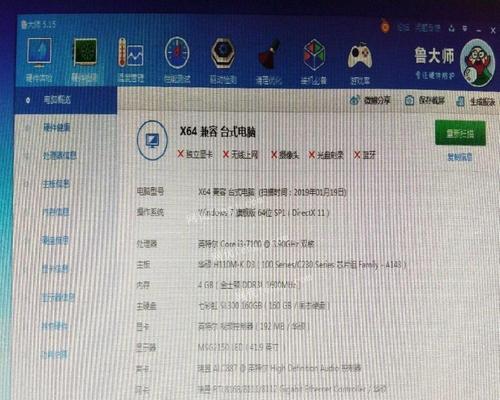This screenshot has width=500, height=400.
Task: Click the Windows 7 operating system value
Action: pyautogui.click(x=264, y=213)
